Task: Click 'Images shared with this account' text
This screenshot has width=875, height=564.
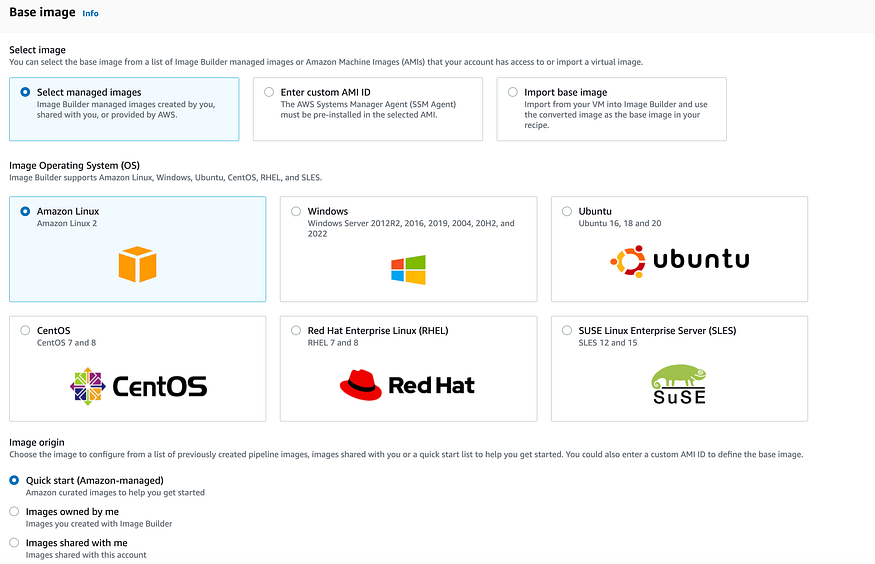Action: click(x=86, y=555)
